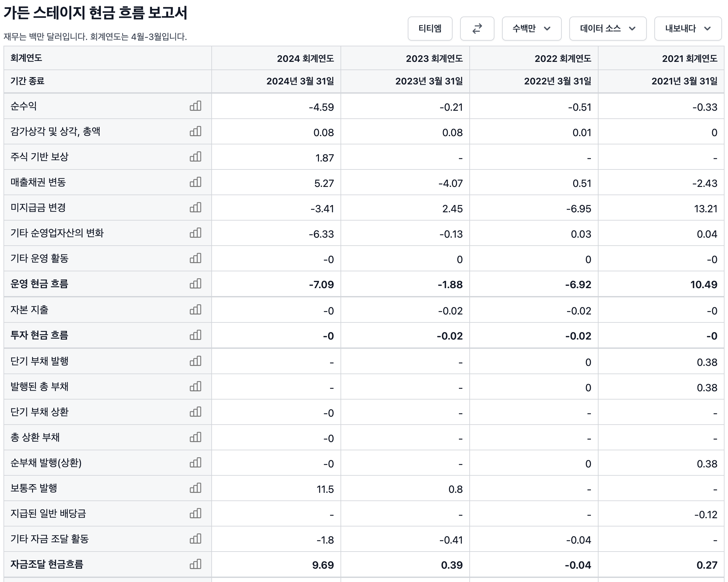728x582 pixels.
Task: Open the 데이터 소스 dropdown
Action: (x=607, y=29)
